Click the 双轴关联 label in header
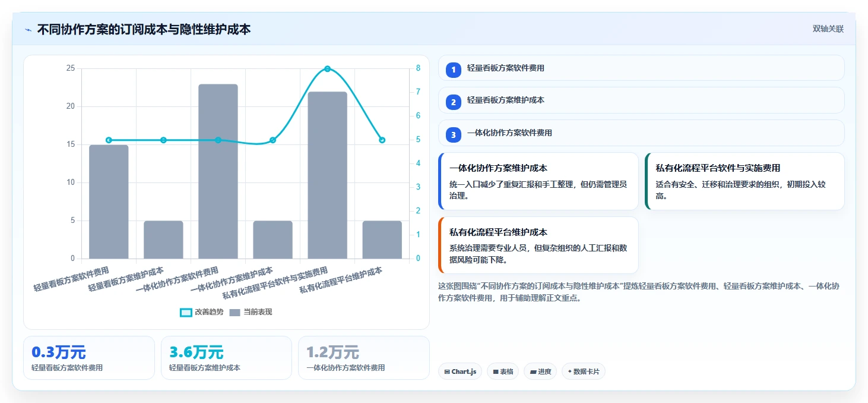Viewport: 868px width, 403px height. (828, 29)
